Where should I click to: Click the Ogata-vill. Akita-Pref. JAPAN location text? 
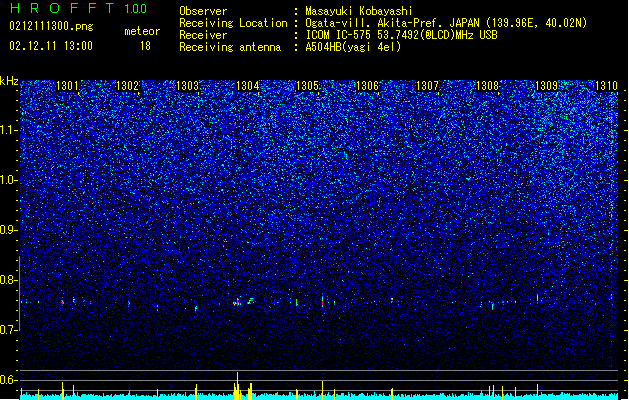point(446,23)
